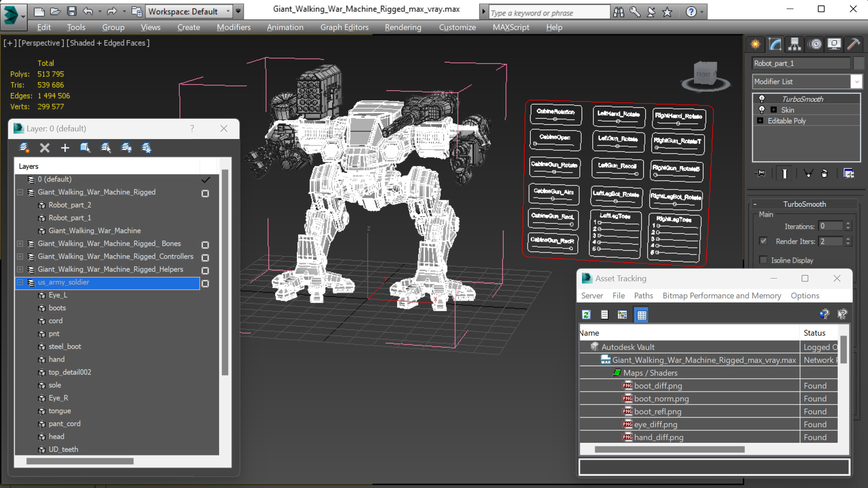Toggle Skin modifier lightbulb

coord(762,109)
